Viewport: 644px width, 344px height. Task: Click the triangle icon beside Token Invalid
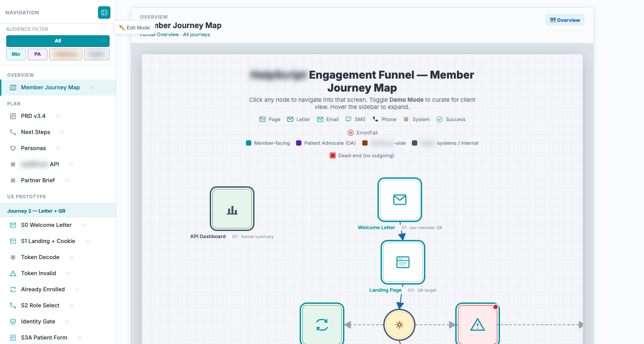(13, 273)
